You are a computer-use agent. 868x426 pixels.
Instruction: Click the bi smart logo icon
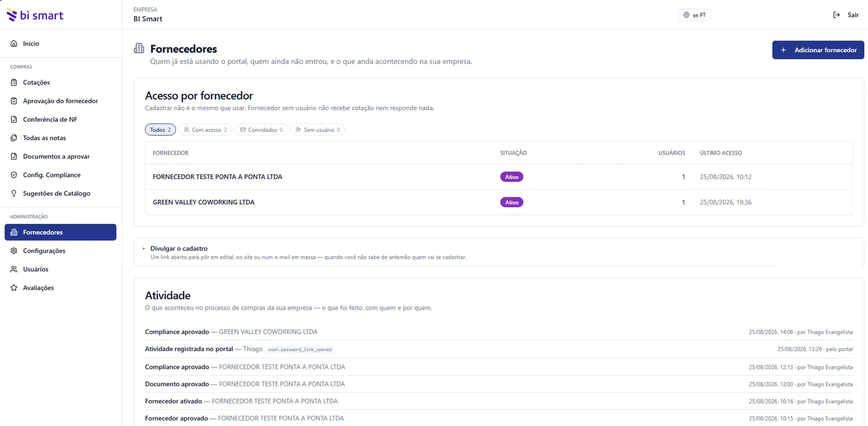coord(11,15)
